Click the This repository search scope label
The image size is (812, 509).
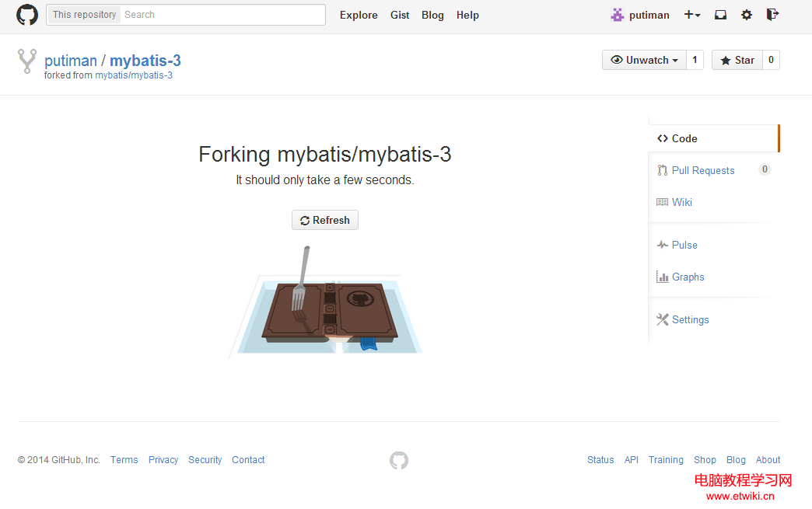click(85, 15)
